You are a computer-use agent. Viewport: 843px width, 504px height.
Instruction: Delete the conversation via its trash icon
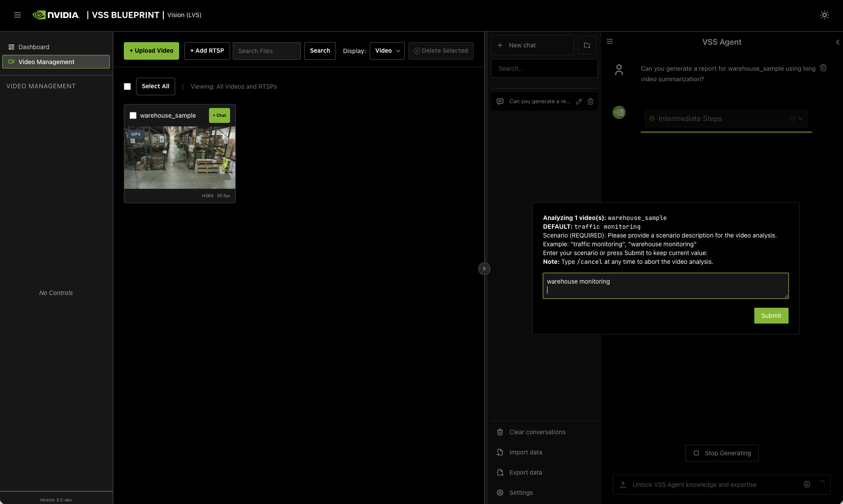point(591,101)
